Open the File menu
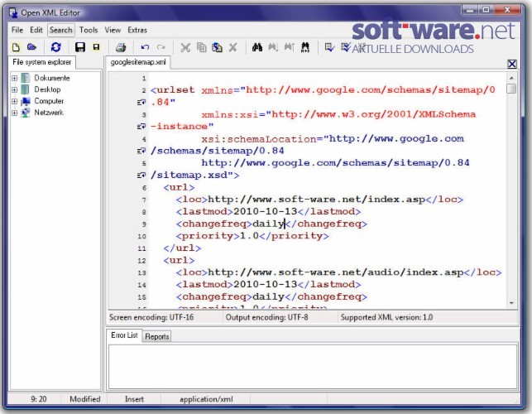Viewport: 532px width, 414px height. (17, 30)
